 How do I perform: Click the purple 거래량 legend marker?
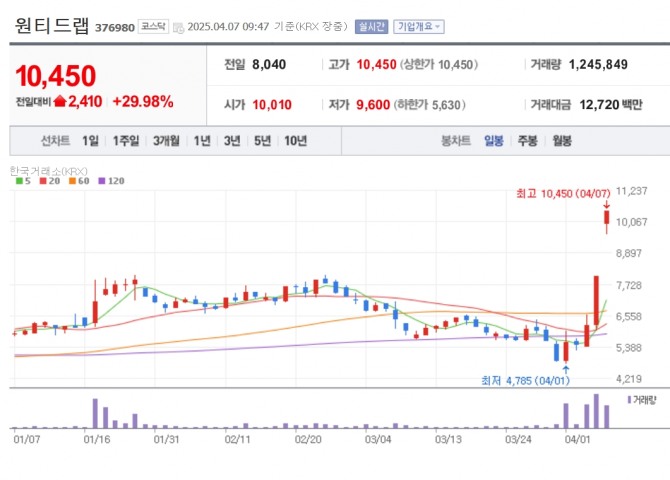pyautogui.click(x=629, y=400)
